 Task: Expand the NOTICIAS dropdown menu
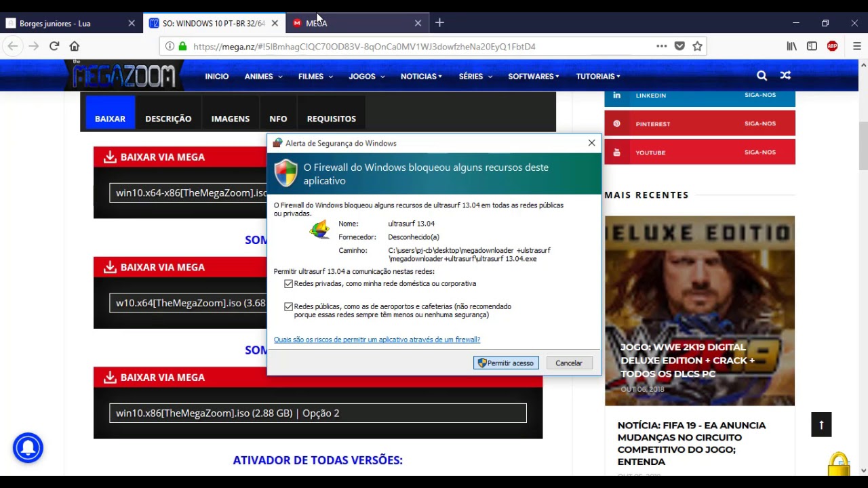[x=421, y=77]
